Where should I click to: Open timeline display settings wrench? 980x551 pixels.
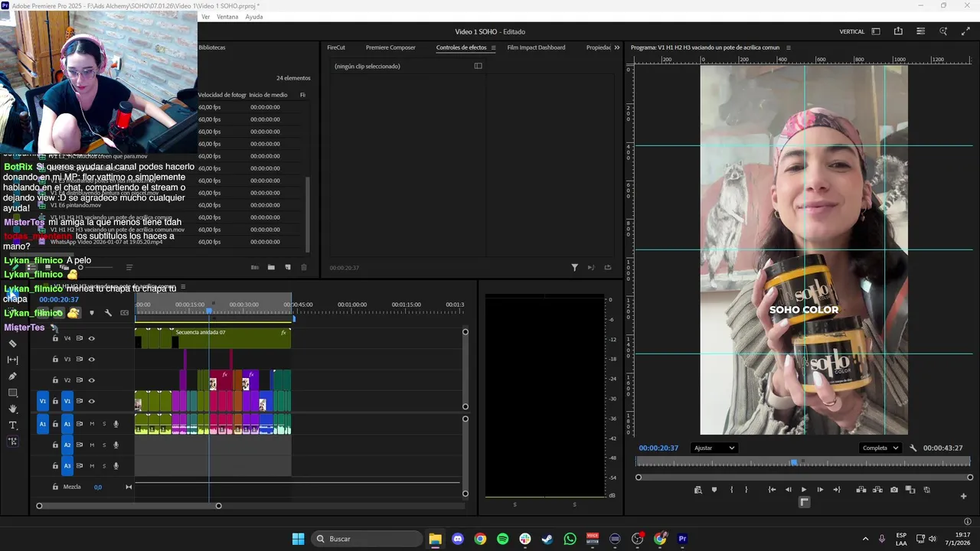point(108,312)
